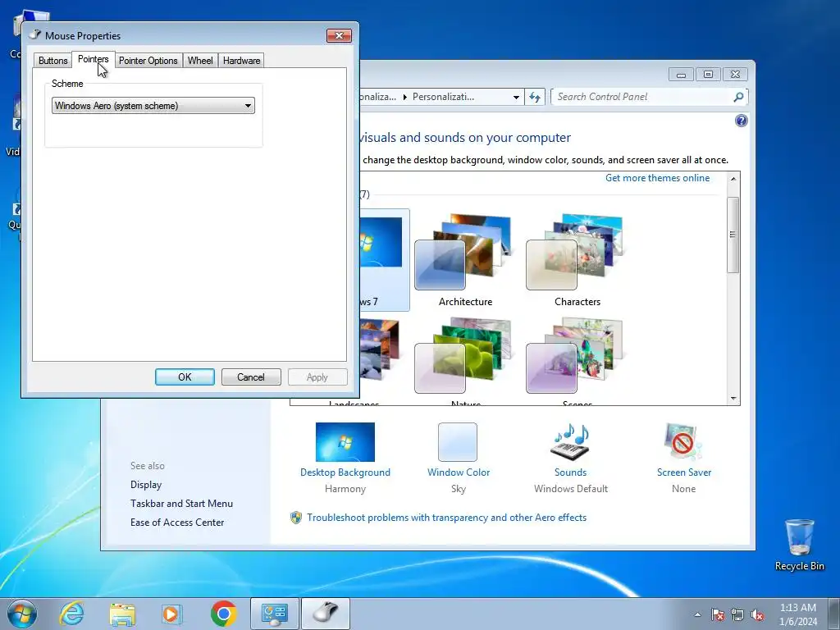Open Desktop Background settings icon

point(345,442)
